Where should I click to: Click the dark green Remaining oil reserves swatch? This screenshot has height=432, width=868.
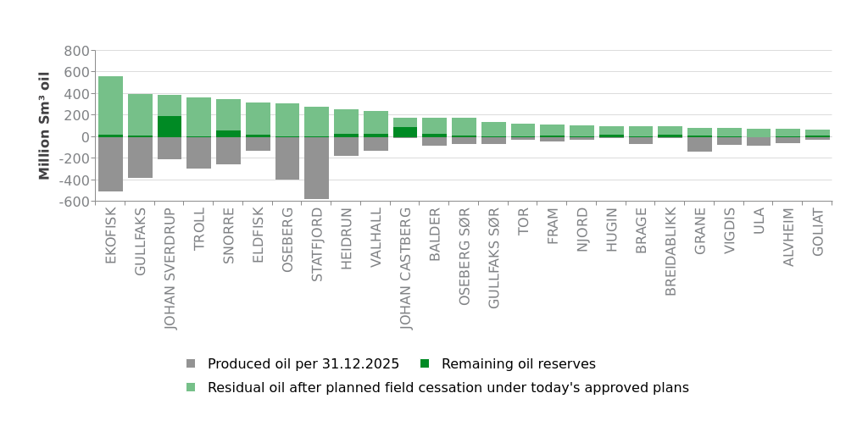[x=425, y=364]
